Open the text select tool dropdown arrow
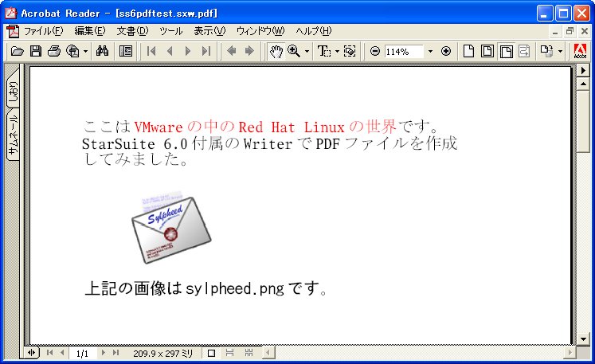 tap(337, 51)
